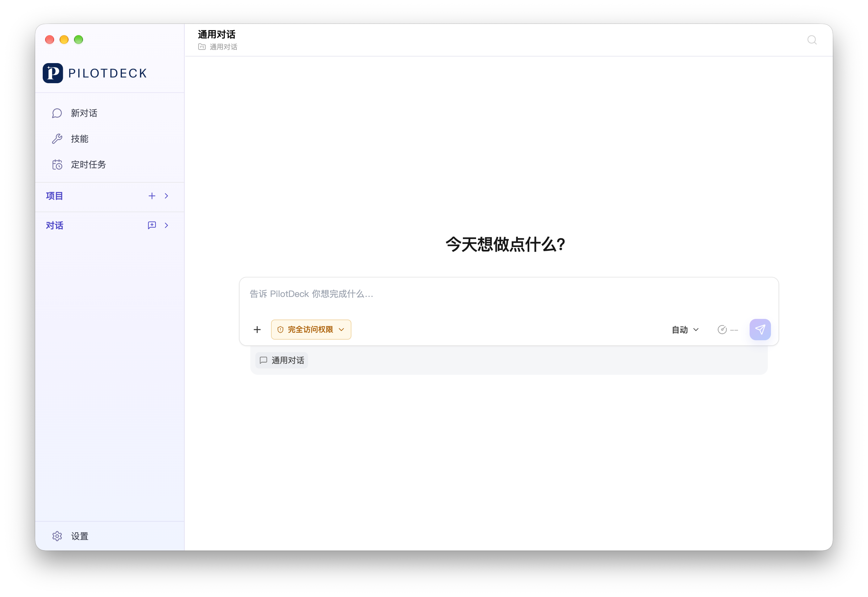868x597 pixels.
Task: Expand the 项目 section chevron
Action: [166, 196]
